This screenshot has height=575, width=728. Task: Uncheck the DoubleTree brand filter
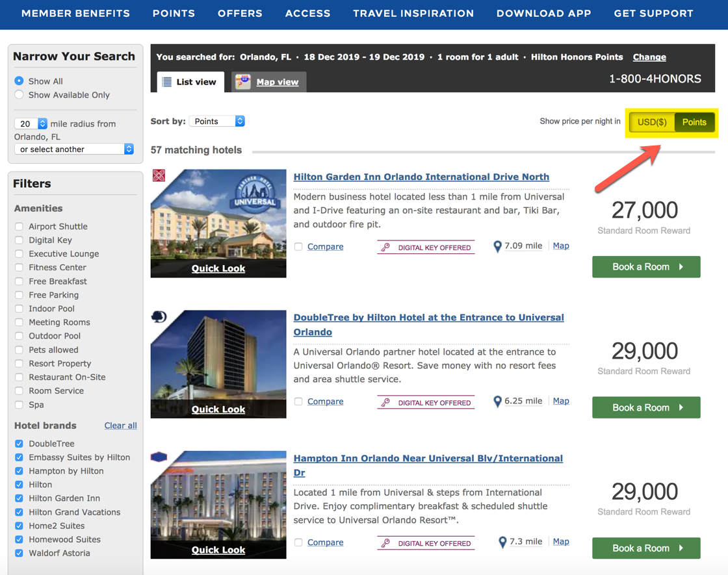tap(19, 444)
